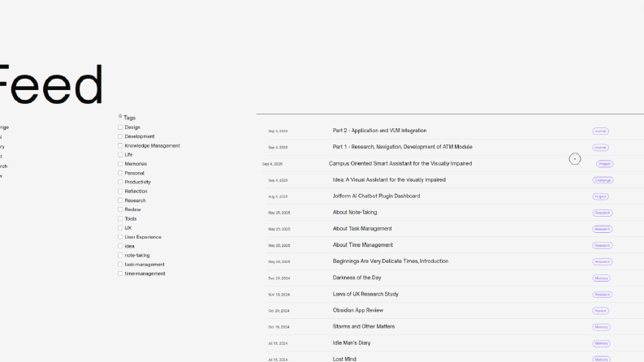The image size is (644, 362).
Task: Toggle the Research tag checkbox
Action: click(x=120, y=200)
